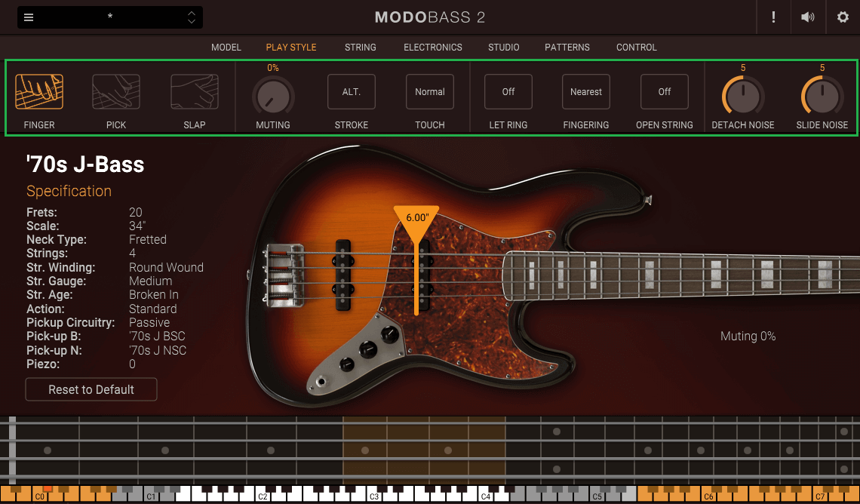
Task: Click the '70s J NSC pickup value
Action: tap(158, 350)
